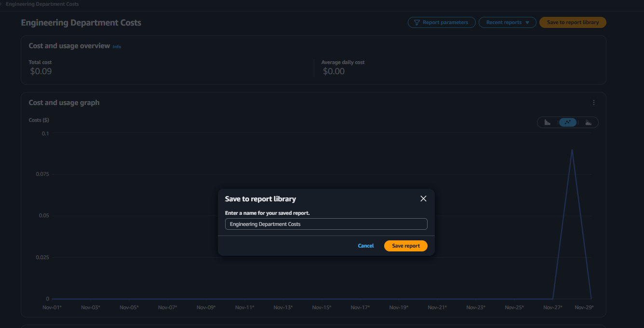Close the Save to report library dialog
This screenshot has width=644, height=328.
[423, 199]
